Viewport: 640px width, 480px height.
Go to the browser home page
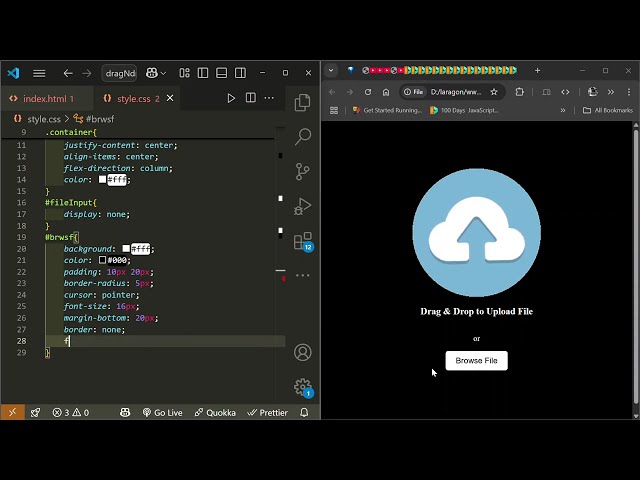(x=386, y=92)
